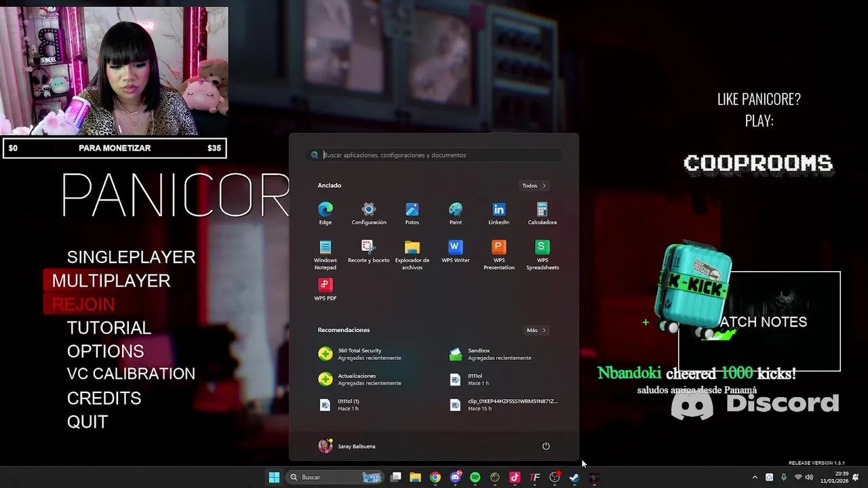Click the power button in Start menu
The width and height of the screenshot is (868, 488).
(x=546, y=446)
